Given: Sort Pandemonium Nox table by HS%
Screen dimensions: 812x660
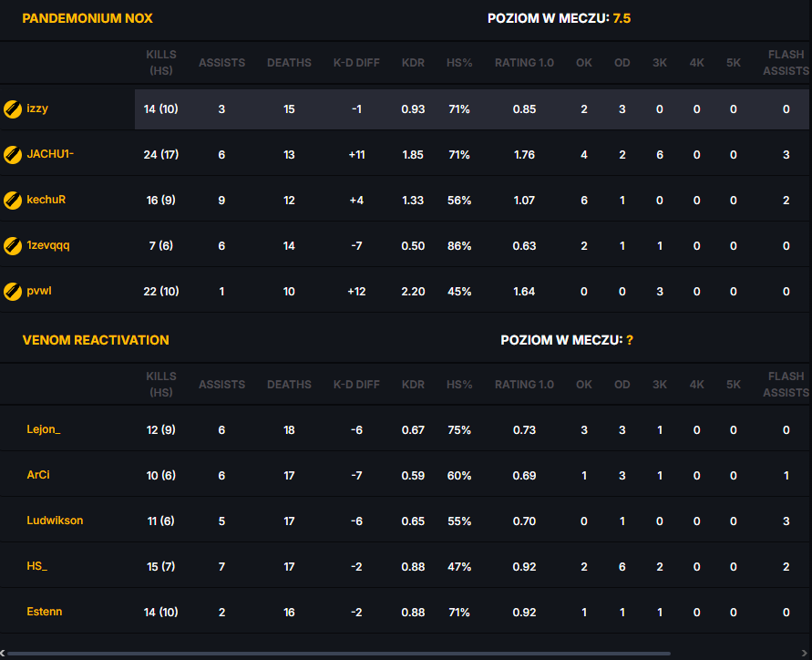Looking at the screenshot, I should coord(459,63).
